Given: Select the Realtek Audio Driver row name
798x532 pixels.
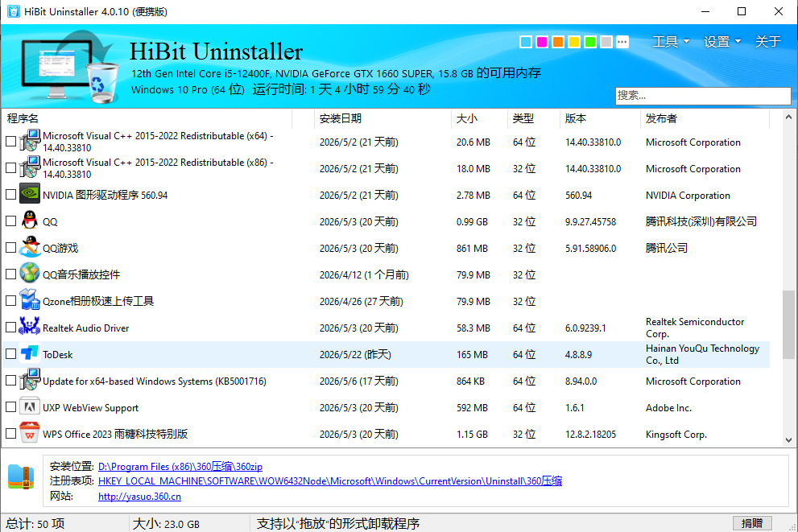Looking at the screenshot, I should 85,328.
